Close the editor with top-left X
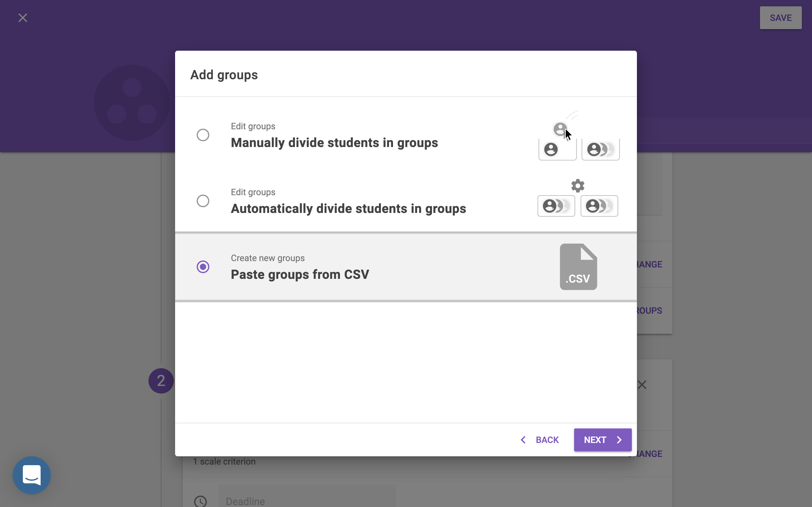 [x=23, y=18]
